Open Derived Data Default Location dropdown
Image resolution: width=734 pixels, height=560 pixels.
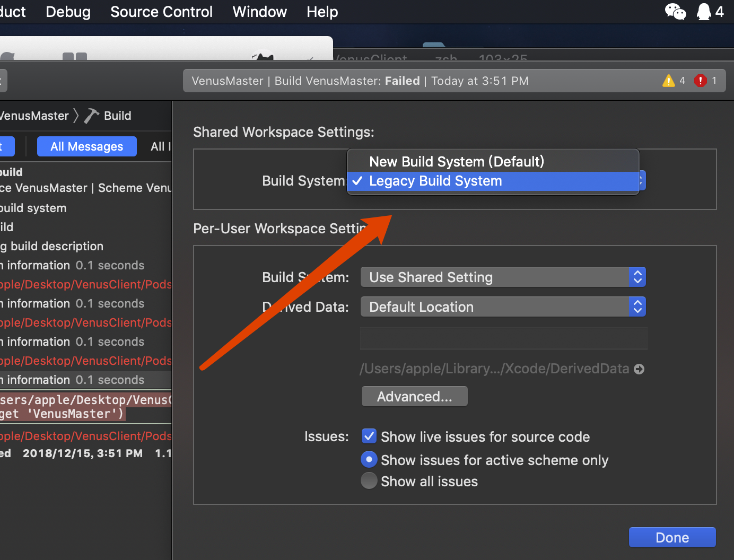pos(503,307)
